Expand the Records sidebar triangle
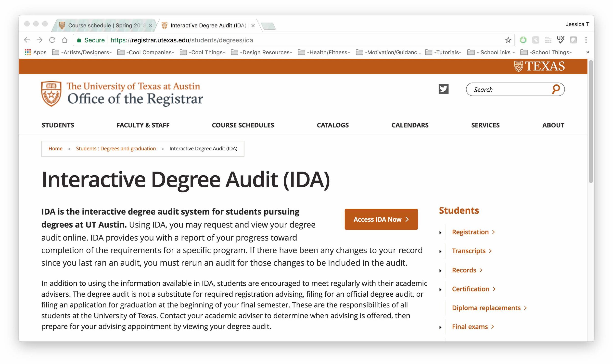613x364 pixels. pos(440,271)
